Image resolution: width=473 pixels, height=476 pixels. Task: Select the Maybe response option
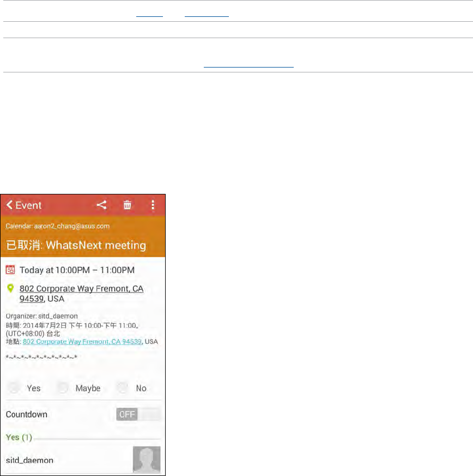[x=63, y=388]
